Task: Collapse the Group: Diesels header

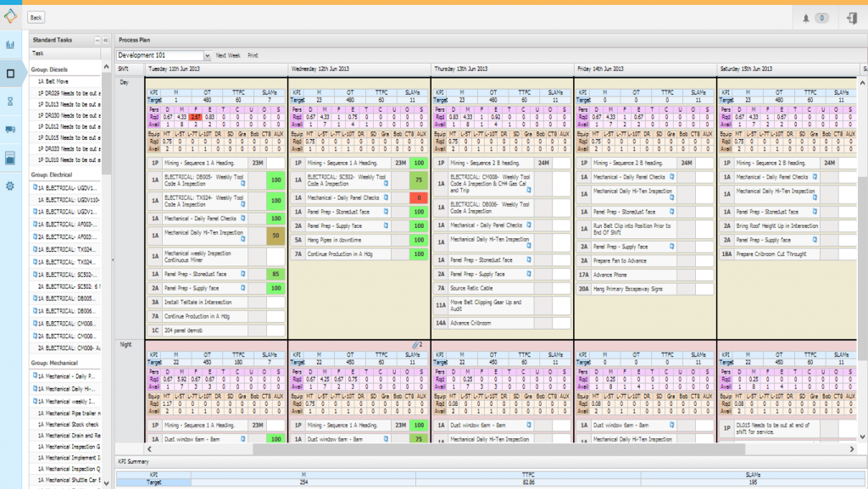Action: (x=49, y=69)
